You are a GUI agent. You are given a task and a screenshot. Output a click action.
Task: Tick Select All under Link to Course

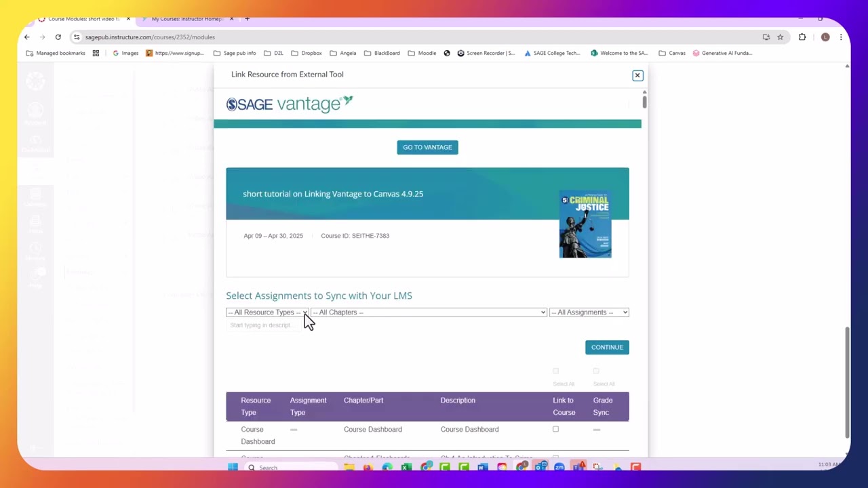(x=555, y=371)
